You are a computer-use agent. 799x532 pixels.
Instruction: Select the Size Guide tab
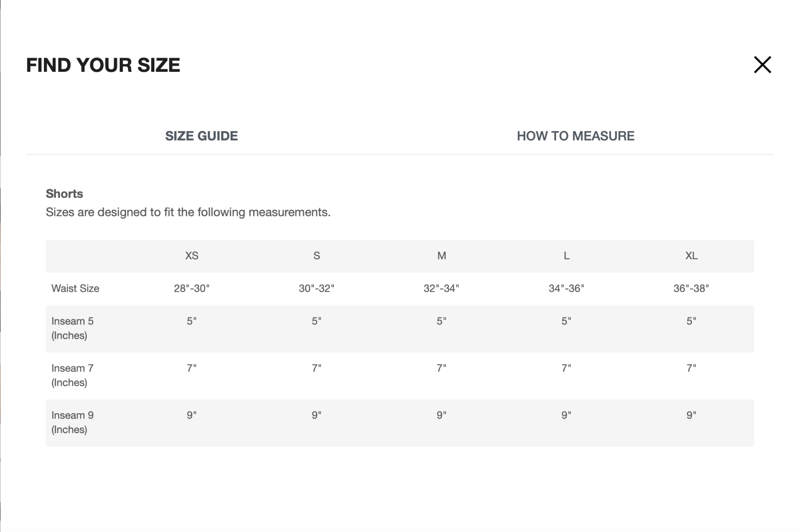point(201,136)
